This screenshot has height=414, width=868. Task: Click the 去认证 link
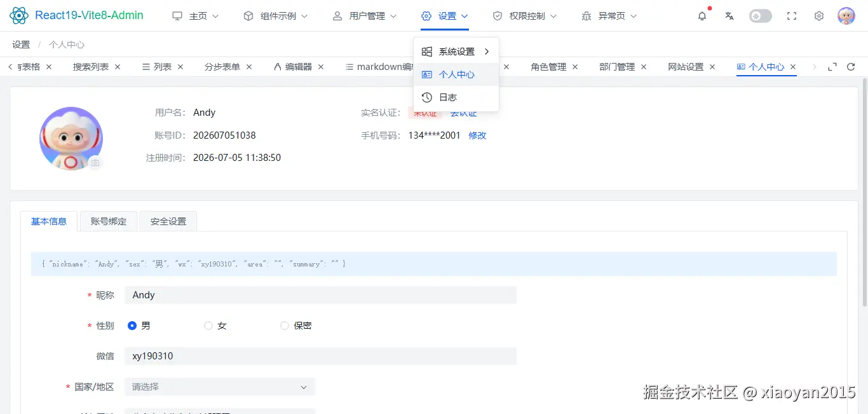[463, 113]
